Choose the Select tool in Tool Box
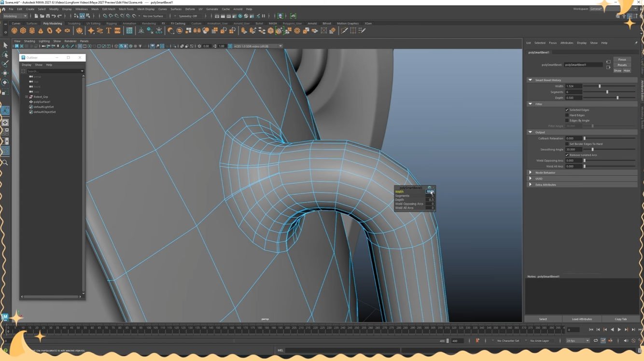This screenshot has width=644, height=361. 5,45
